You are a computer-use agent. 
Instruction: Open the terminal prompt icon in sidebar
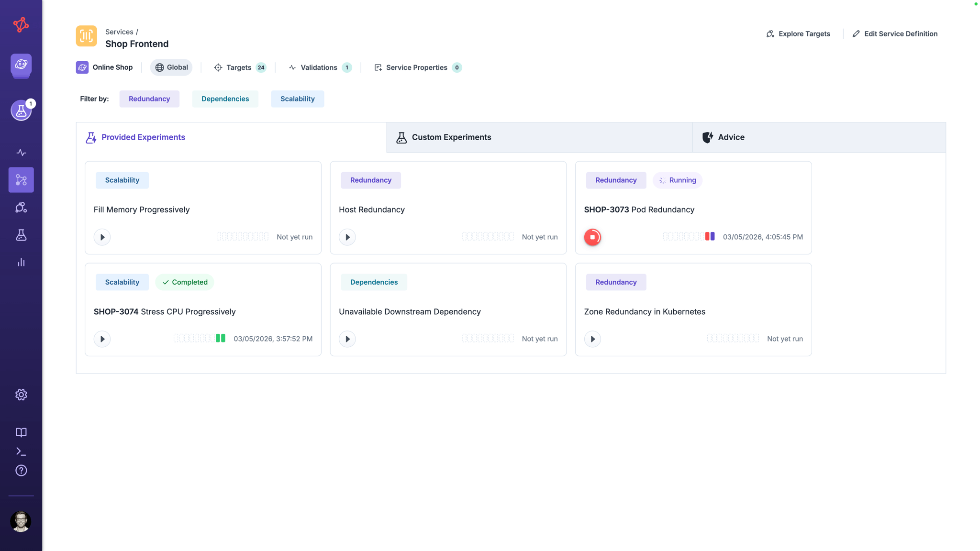coord(21,452)
